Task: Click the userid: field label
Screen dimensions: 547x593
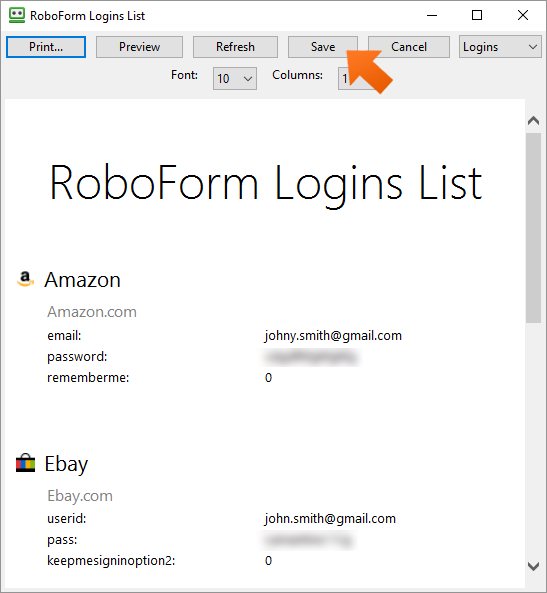Action: (67, 518)
